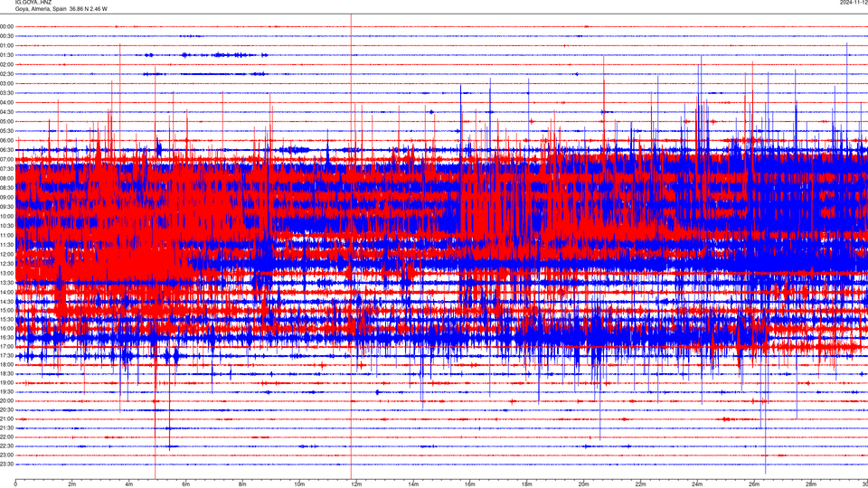This screenshot has height=488, width=868.
Task: Click the 02:30 time row label
Action: pyautogui.click(x=7, y=74)
